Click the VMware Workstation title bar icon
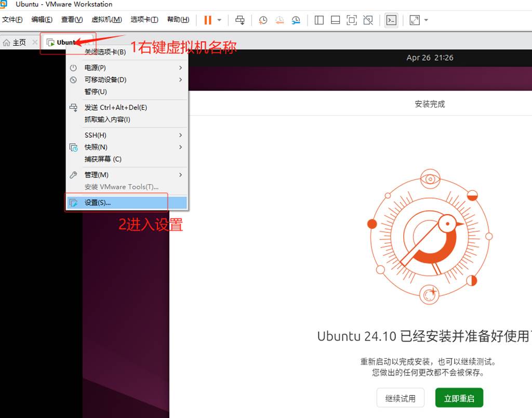532x418 pixels. [x=4, y=4]
